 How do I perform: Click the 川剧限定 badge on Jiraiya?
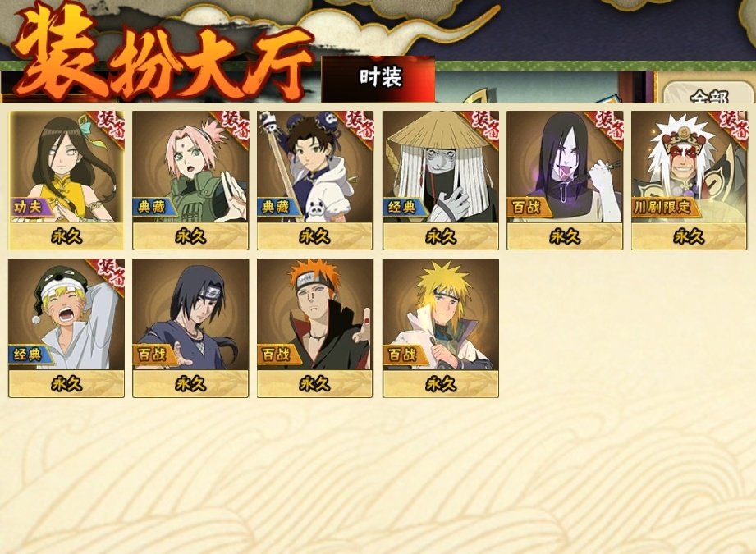tap(663, 208)
